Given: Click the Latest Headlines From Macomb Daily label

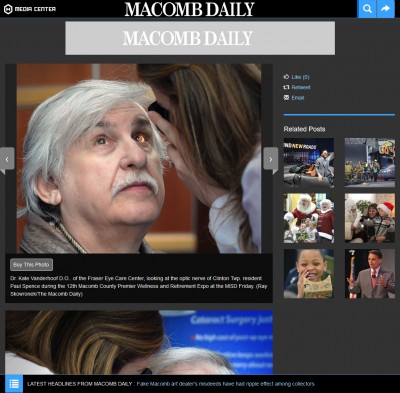Looking at the screenshot, I should (x=80, y=384).
